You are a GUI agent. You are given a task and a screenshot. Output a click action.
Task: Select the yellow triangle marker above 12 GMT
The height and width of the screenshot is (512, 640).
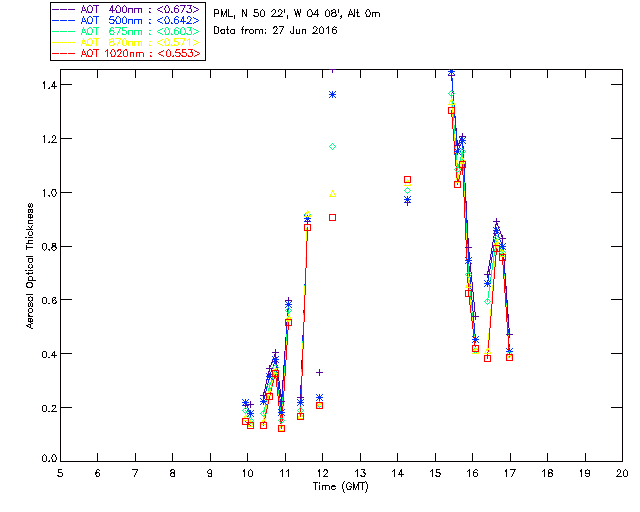332,194
